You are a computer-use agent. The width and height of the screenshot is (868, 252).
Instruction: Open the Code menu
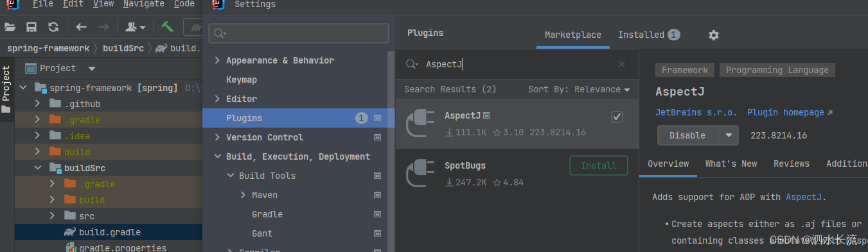[184, 4]
